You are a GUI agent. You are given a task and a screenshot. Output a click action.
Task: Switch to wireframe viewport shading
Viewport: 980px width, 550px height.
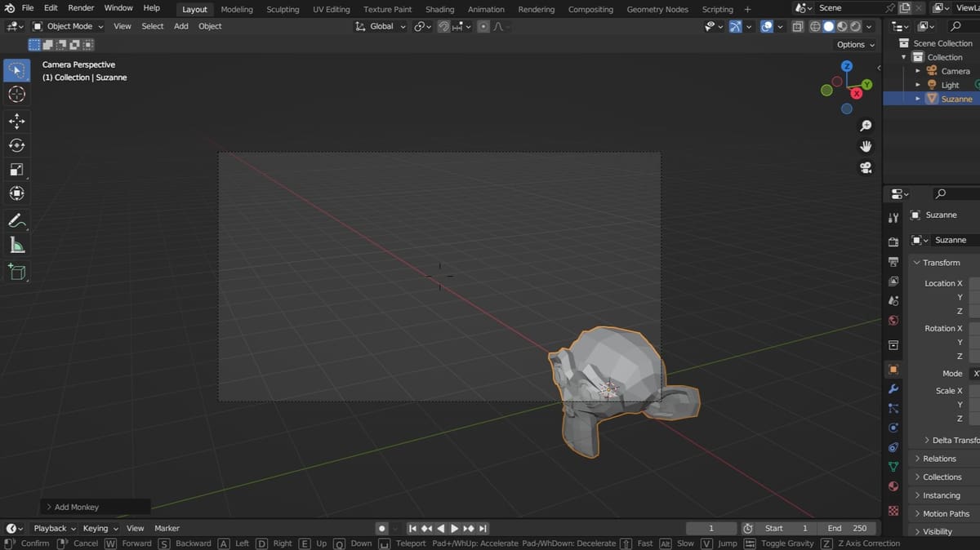click(815, 26)
